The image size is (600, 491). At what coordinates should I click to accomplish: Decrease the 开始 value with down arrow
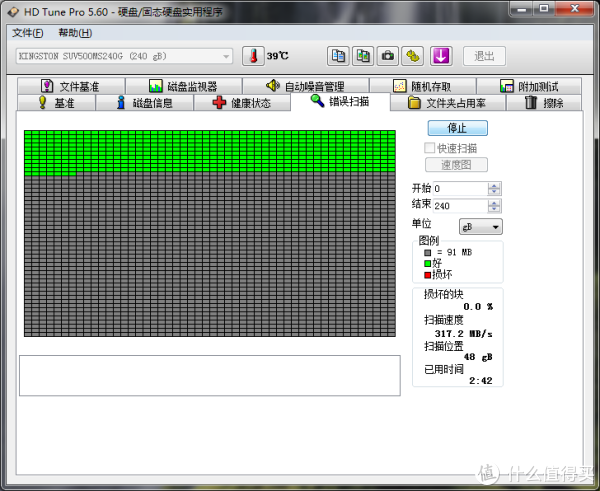click(494, 192)
